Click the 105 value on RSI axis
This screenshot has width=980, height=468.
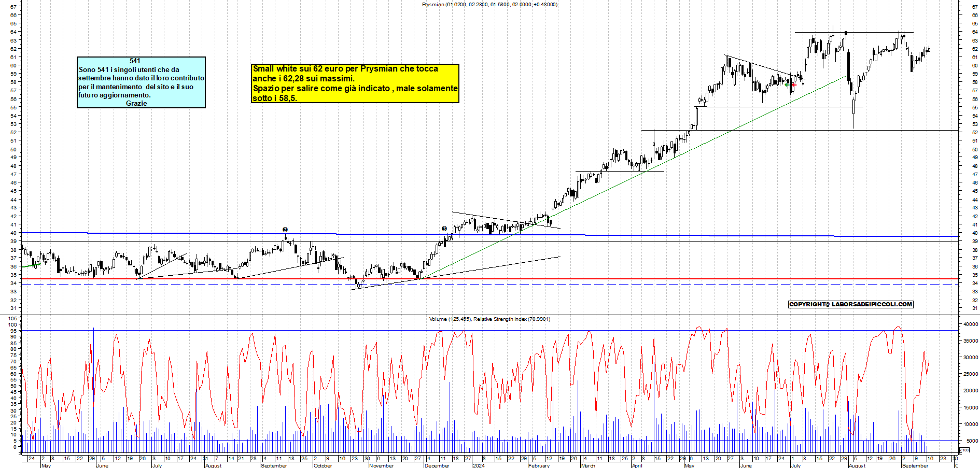[x=13, y=318]
